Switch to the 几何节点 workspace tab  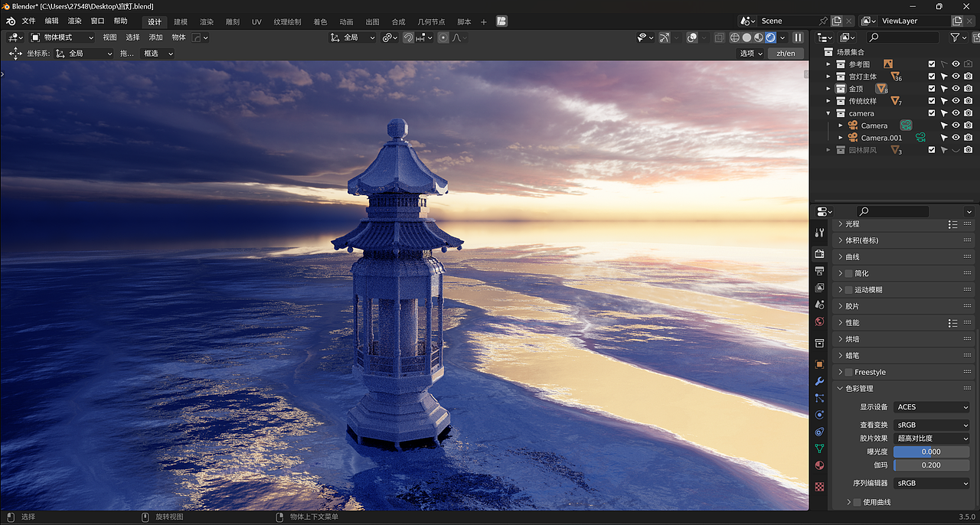(x=431, y=21)
